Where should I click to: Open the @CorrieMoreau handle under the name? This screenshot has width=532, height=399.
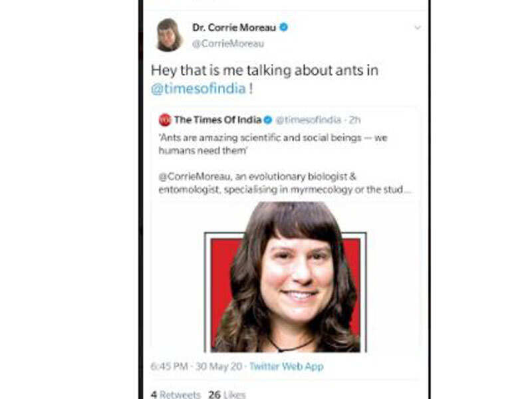click(227, 44)
